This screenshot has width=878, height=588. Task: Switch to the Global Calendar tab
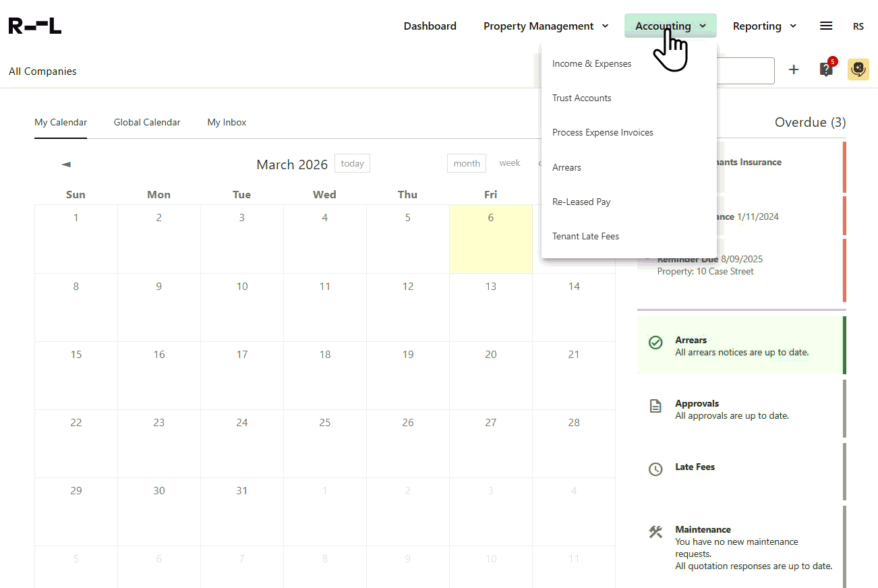[x=147, y=122]
